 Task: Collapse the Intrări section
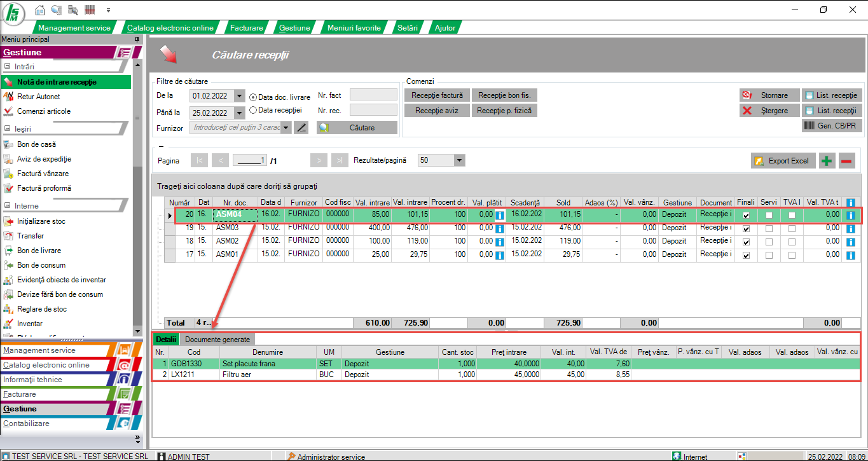(x=8, y=66)
